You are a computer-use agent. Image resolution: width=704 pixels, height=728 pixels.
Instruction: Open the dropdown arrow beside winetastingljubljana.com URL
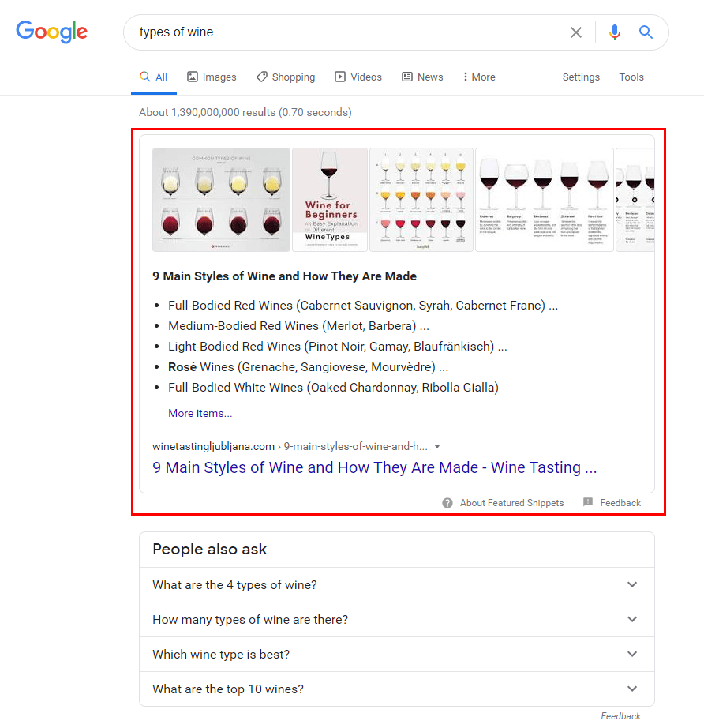pyautogui.click(x=437, y=446)
